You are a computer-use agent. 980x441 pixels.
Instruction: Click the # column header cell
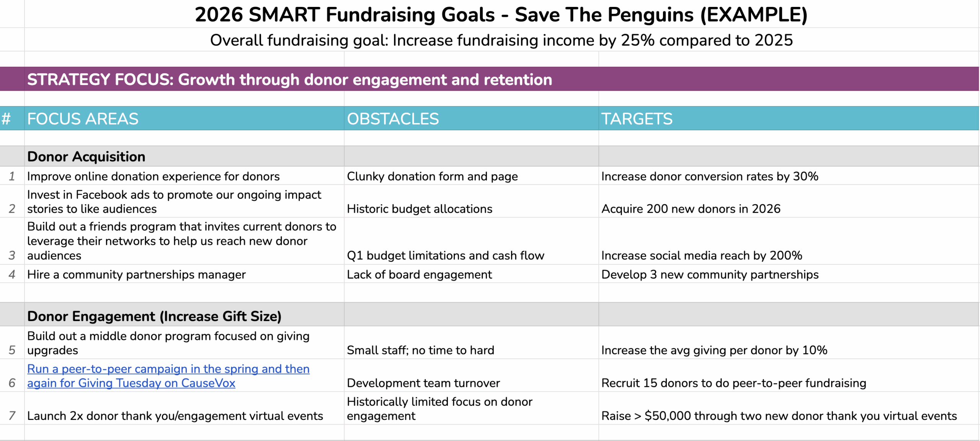[6, 119]
